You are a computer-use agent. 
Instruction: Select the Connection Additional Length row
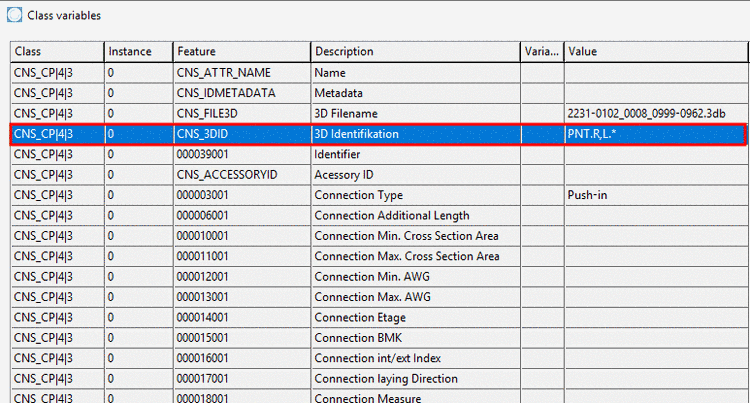tap(379, 216)
